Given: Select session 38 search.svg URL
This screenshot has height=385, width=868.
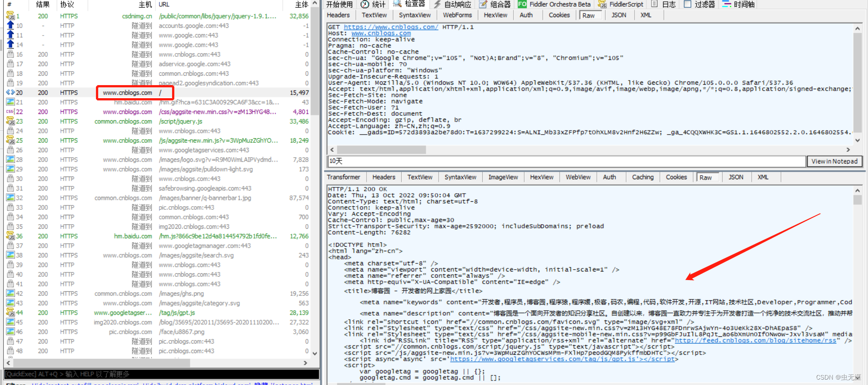Looking at the screenshot, I should pos(196,255).
